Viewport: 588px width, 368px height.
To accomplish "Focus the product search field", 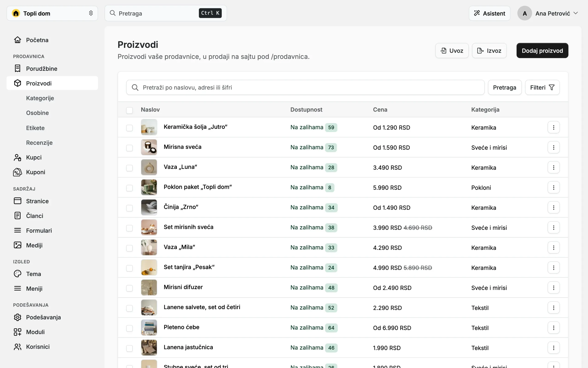I will 305,87.
